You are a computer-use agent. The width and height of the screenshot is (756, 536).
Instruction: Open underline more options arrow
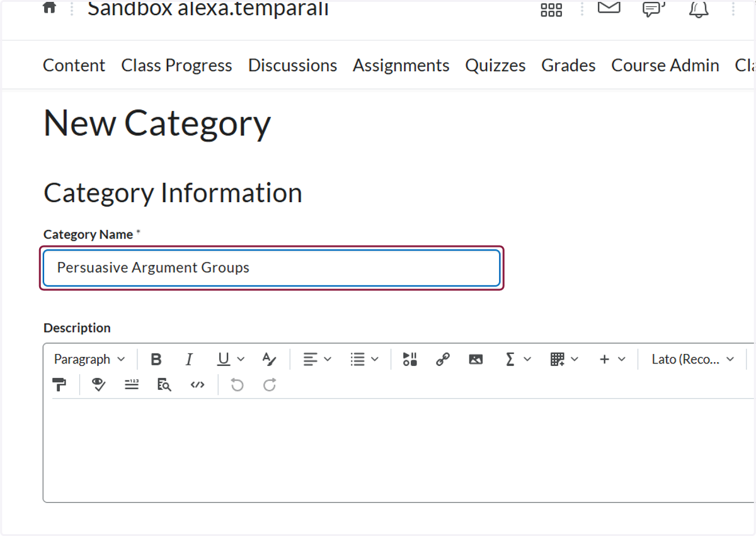(x=241, y=360)
